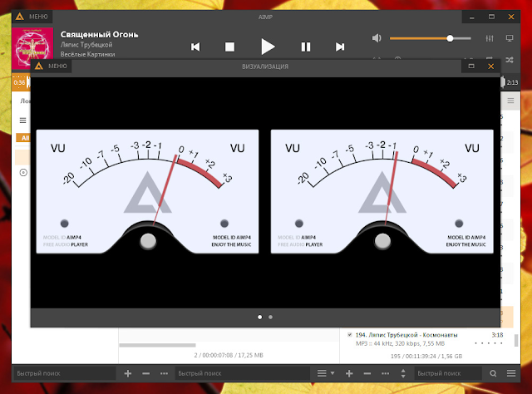Select track 194. Ляпис Трубецкой - Космонавты
The image size is (532, 394).
406,335
